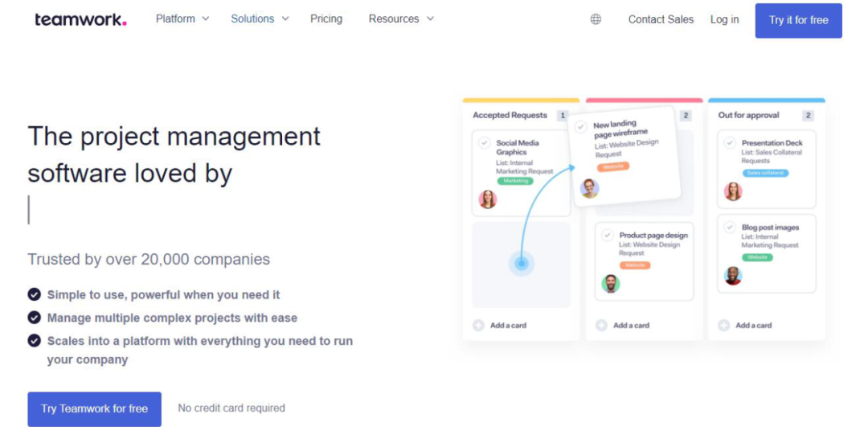Click plus icon beside Accepted Requests Add a card
Image resolution: width=868 pixels, height=427 pixels.
point(478,326)
